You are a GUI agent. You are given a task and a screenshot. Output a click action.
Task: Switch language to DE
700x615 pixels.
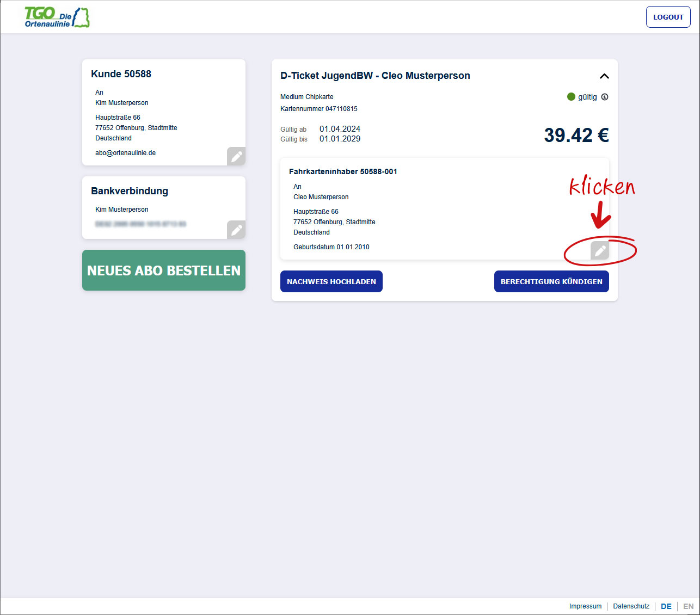[x=666, y=606]
